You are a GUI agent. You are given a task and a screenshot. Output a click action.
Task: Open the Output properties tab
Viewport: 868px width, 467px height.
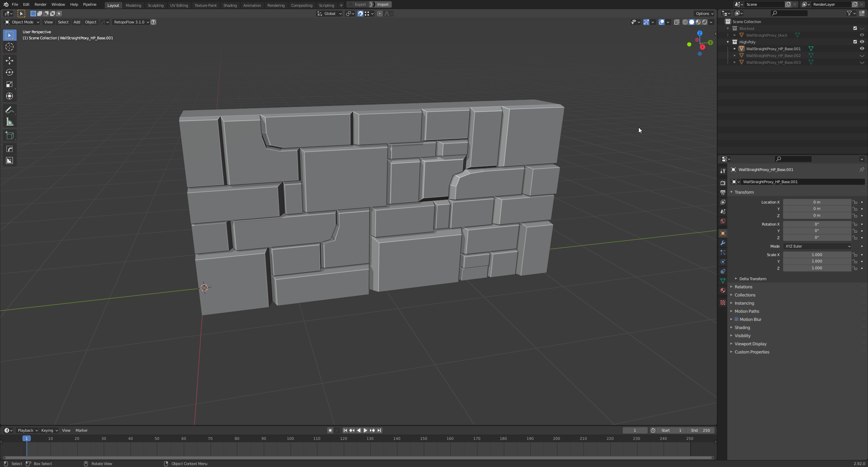723,192
